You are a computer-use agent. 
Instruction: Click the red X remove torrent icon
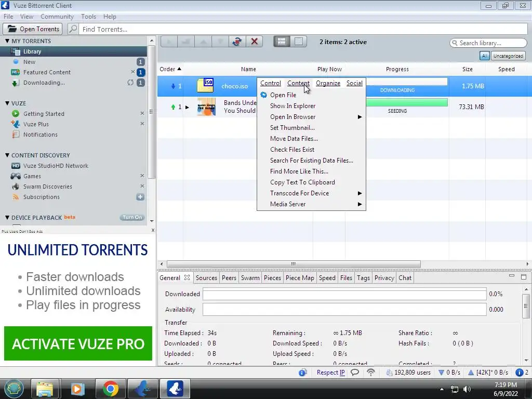click(254, 42)
